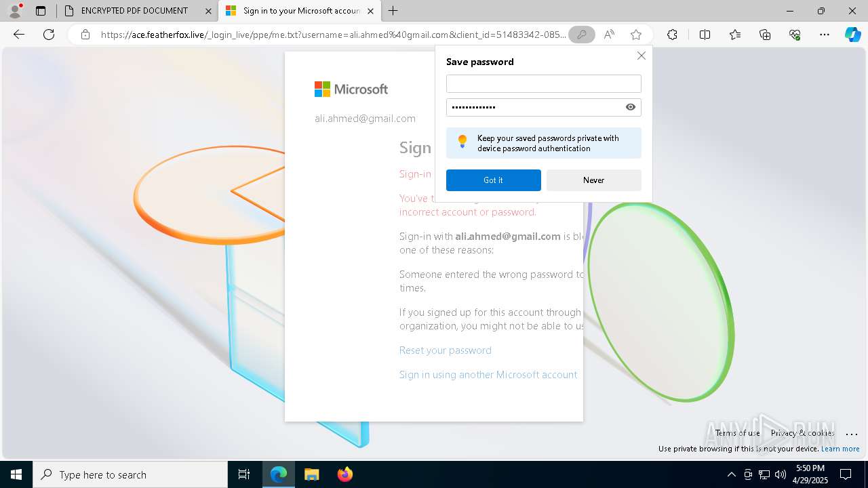Open the Reset your password link
This screenshot has height=488, width=868.
446,350
